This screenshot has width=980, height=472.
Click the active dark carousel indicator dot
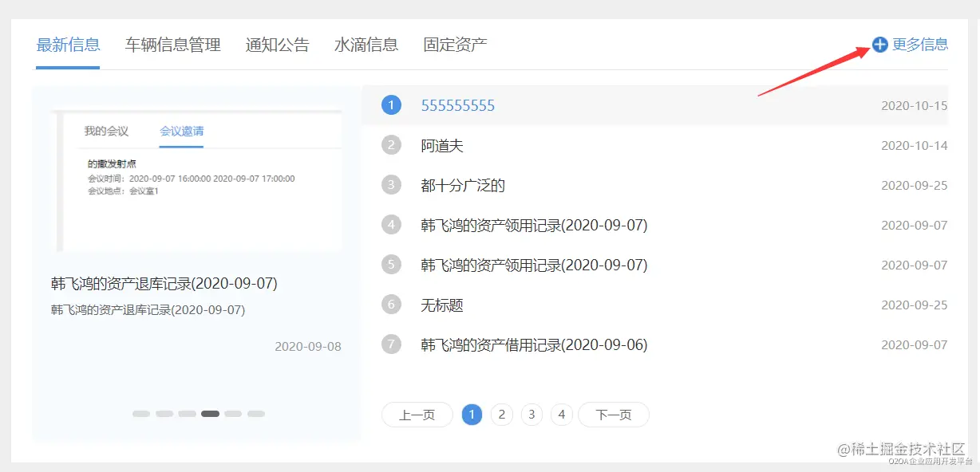click(210, 414)
